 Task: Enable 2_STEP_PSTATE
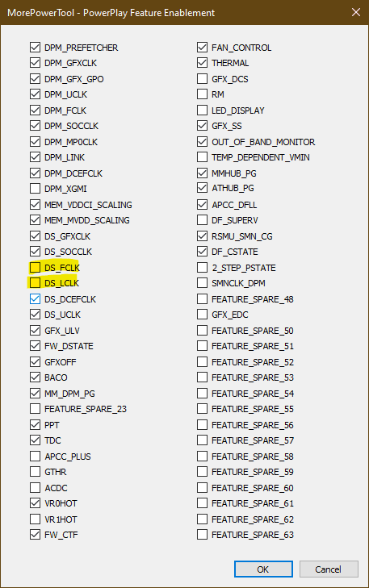pos(202,268)
